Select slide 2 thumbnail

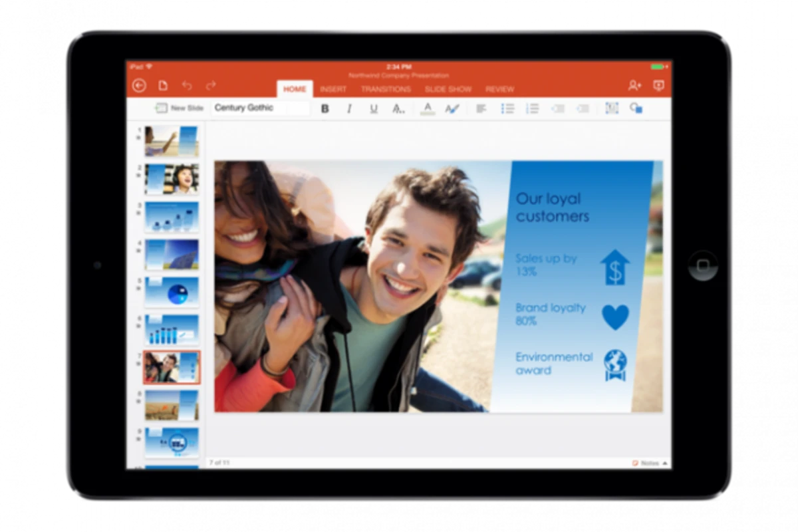click(x=172, y=179)
